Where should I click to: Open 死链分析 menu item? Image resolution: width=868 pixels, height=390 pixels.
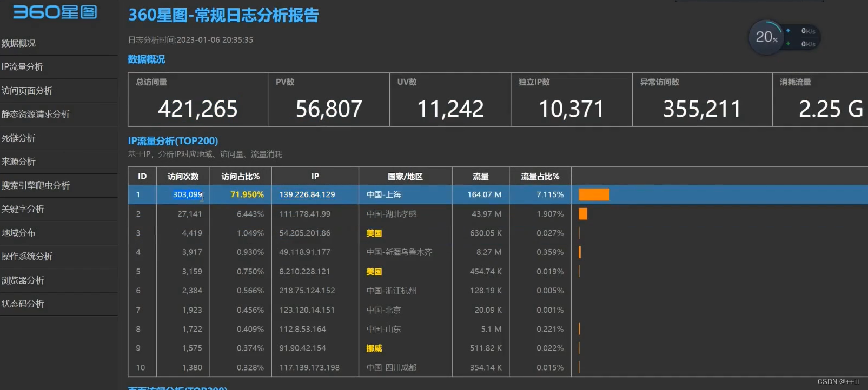tap(18, 138)
